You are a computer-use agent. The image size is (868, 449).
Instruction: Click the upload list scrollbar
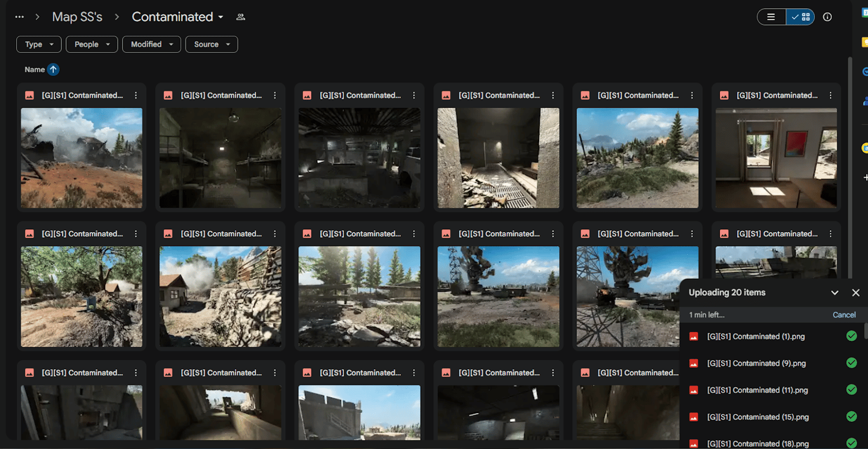[866, 331]
